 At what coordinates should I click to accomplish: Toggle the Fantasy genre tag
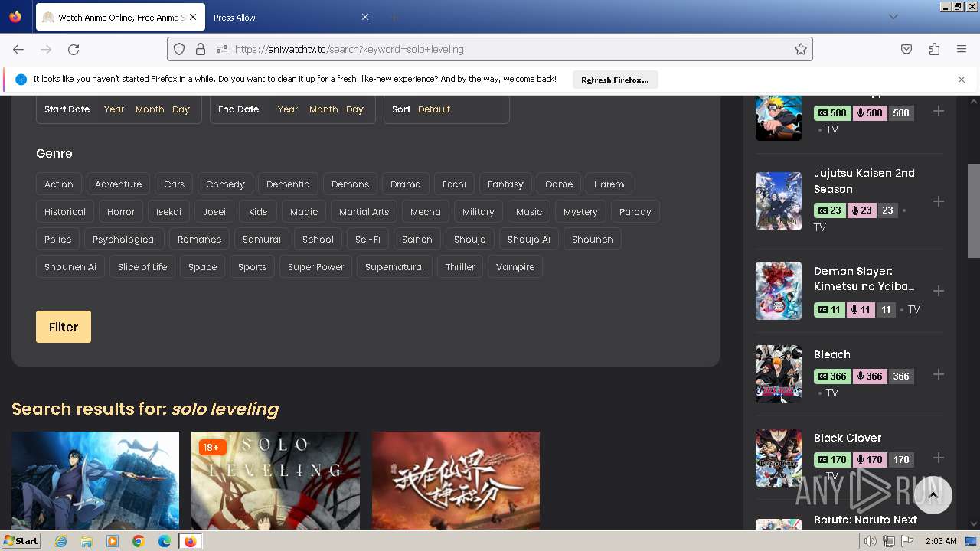point(506,184)
